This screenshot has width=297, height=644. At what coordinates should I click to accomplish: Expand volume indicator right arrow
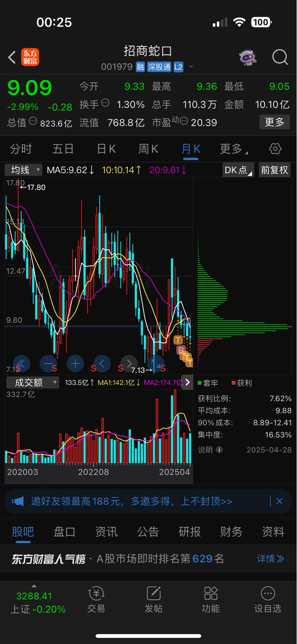[187, 383]
